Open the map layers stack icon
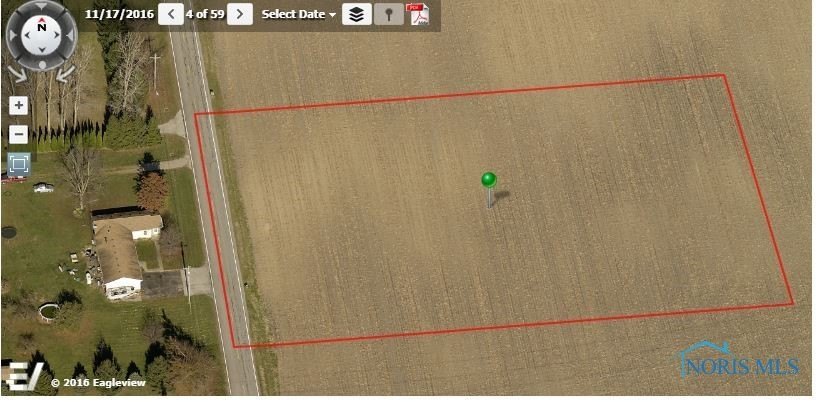The height and width of the screenshot is (402, 816). (x=356, y=15)
